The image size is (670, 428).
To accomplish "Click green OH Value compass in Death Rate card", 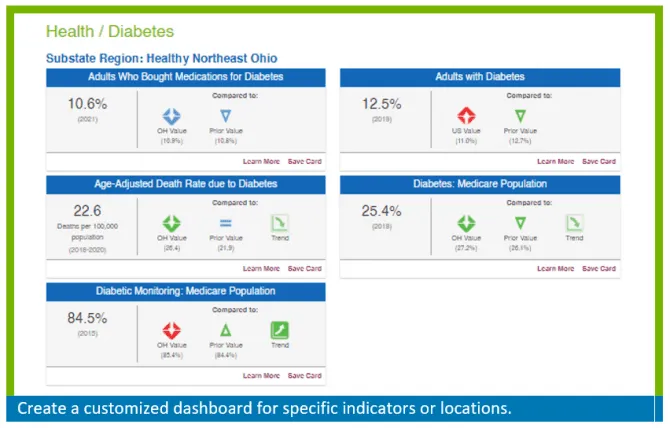I will (172, 223).
